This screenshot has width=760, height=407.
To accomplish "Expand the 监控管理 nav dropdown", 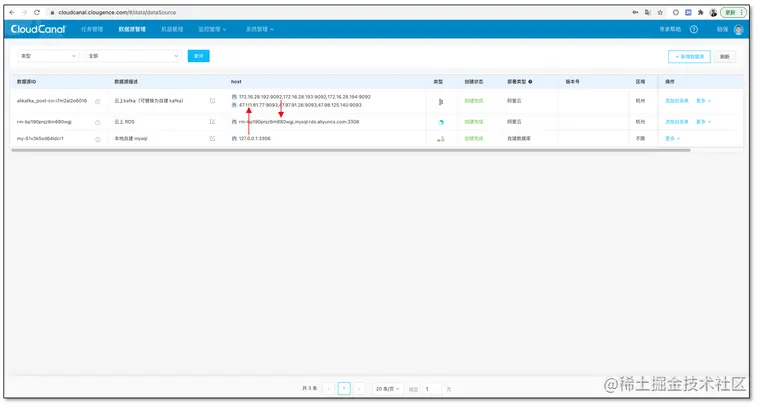I will point(212,29).
